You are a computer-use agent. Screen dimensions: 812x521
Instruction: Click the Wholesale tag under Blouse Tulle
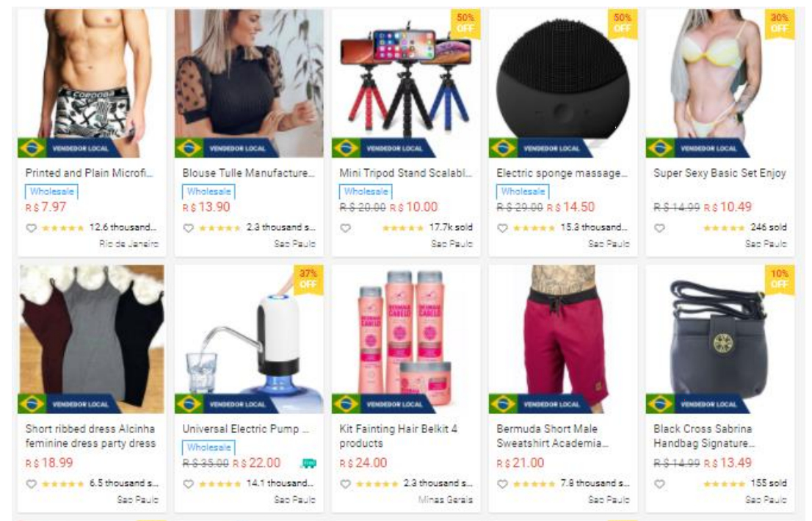click(209, 192)
